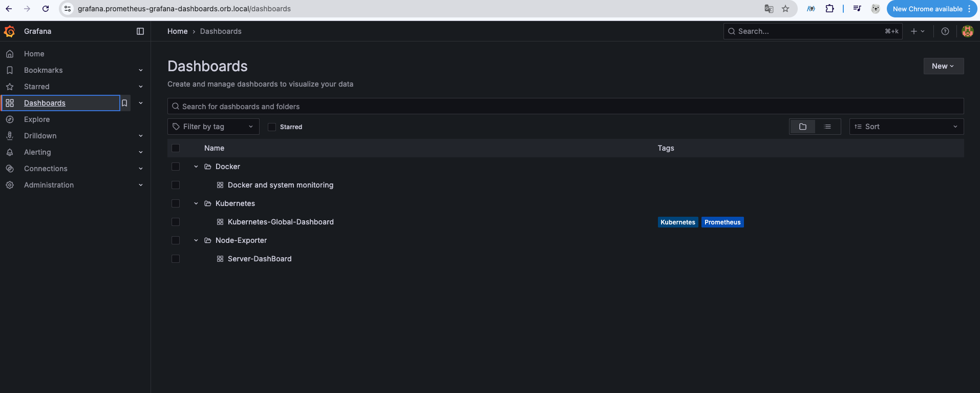Image resolution: width=980 pixels, height=393 pixels.
Task: Open Home in the sidebar menu
Action: (x=34, y=54)
